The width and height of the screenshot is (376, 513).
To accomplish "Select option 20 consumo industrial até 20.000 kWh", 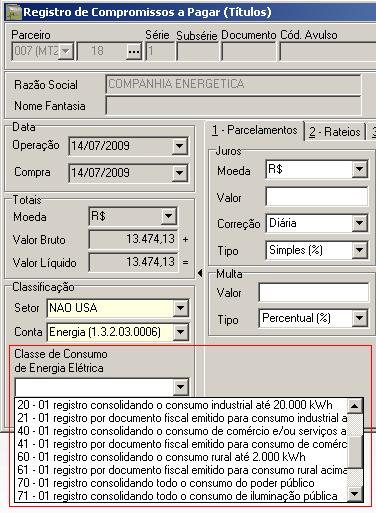I will pyautogui.click(x=182, y=405).
